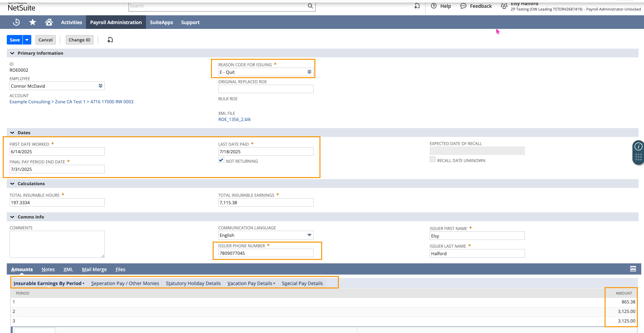This screenshot has width=644, height=333.
Task: Click the 865.38 amount in period 1
Action: coord(628,302)
